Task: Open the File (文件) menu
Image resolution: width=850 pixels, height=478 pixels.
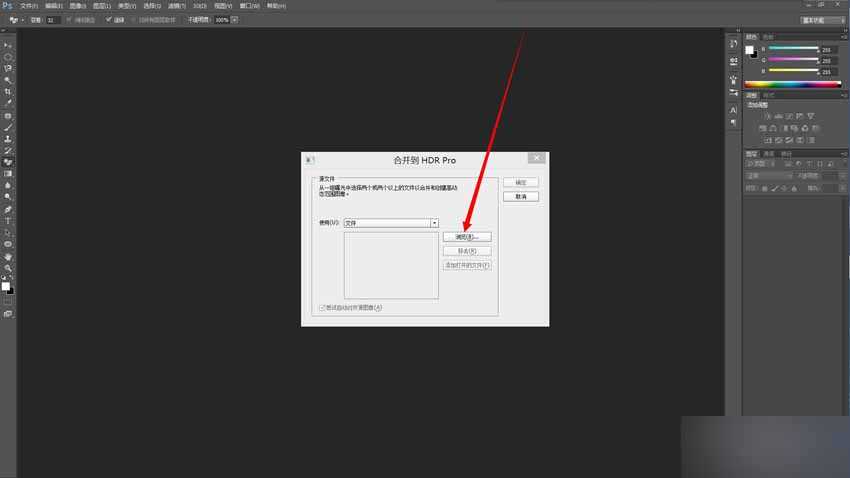Action: tap(29, 6)
